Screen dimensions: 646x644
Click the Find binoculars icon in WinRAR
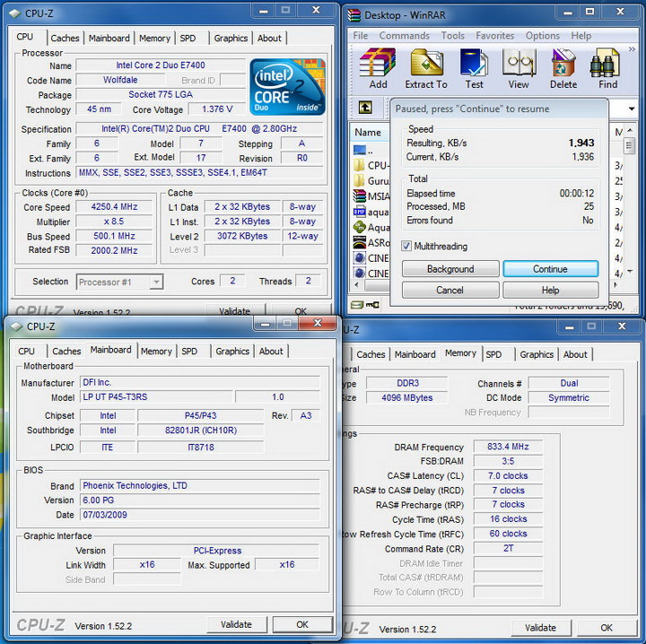(x=605, y=63)
